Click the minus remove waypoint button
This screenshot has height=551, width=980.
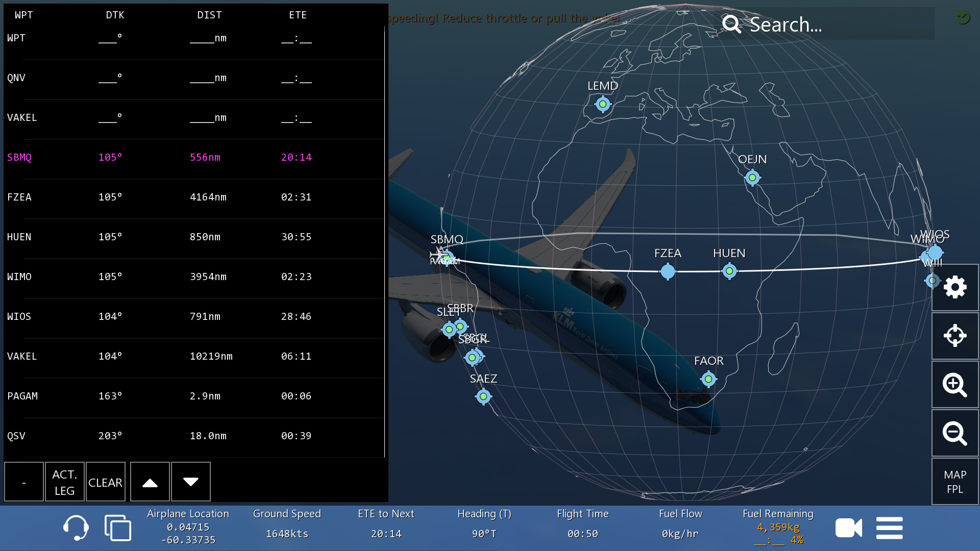click(24, 482)
